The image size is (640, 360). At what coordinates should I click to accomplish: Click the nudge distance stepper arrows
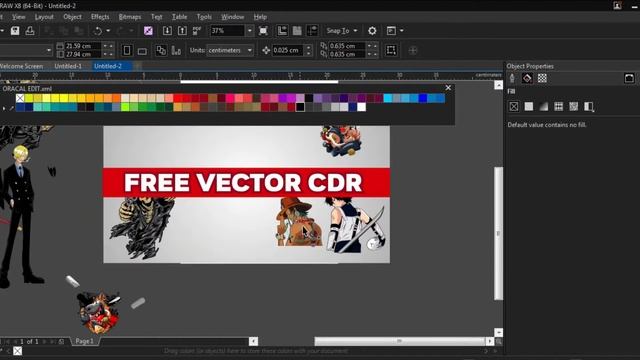[x=309, y=50]
